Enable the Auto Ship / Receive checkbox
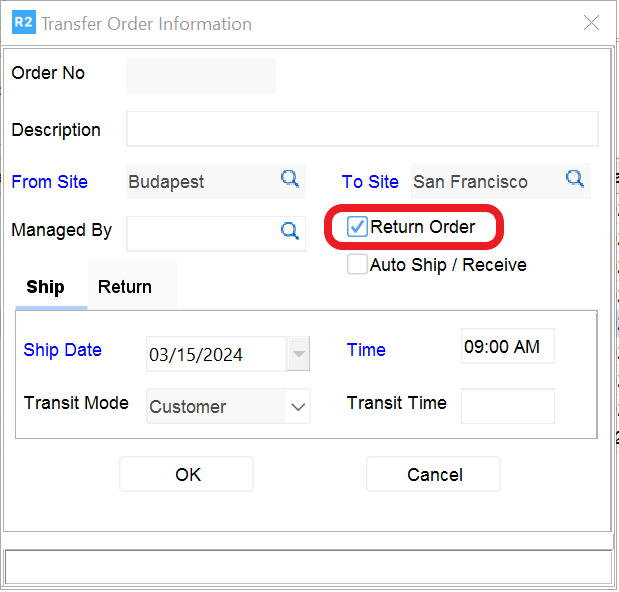This screenshot has width=619, height=592. (357, 265)
